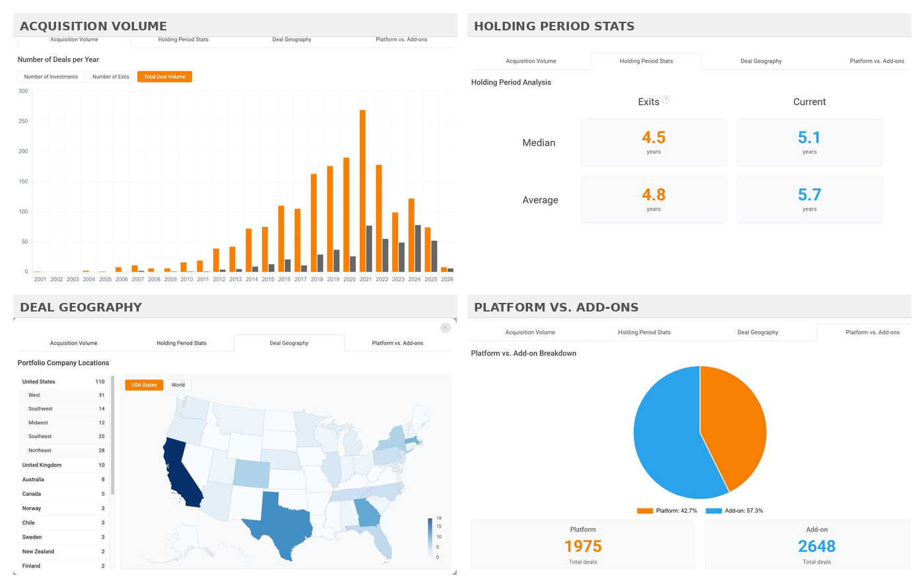The height and width of the screenshot is (588, 924).
Task: Click the blue Add-on pie slice
Action: click(x=667, y=442)
